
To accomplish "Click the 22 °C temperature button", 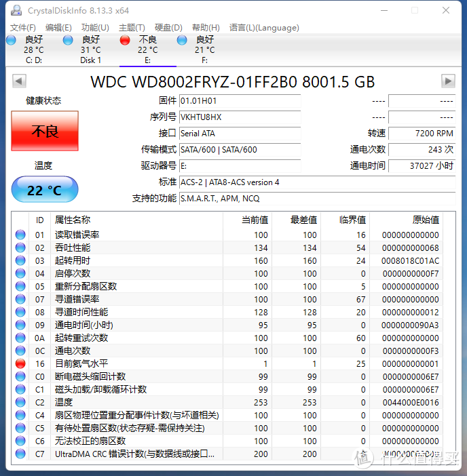I will pyautogui.click(x=45, y=189).
